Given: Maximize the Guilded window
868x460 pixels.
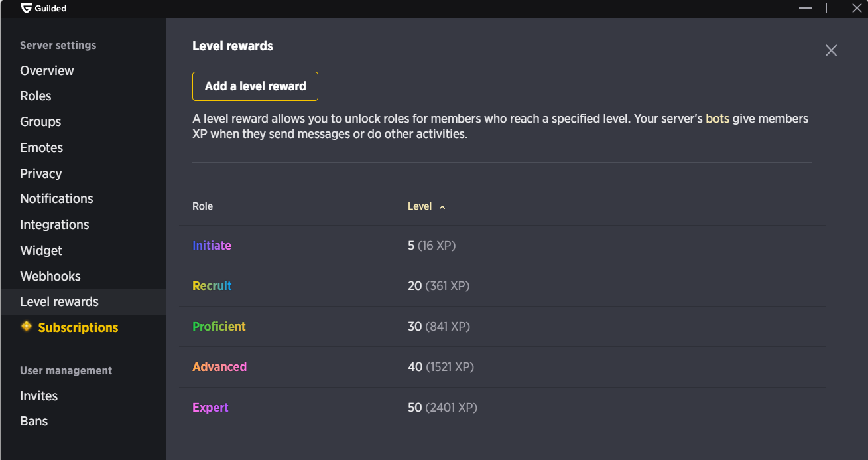Looking at the screenshot, I should pyautogui.click(x=832, y=8).
